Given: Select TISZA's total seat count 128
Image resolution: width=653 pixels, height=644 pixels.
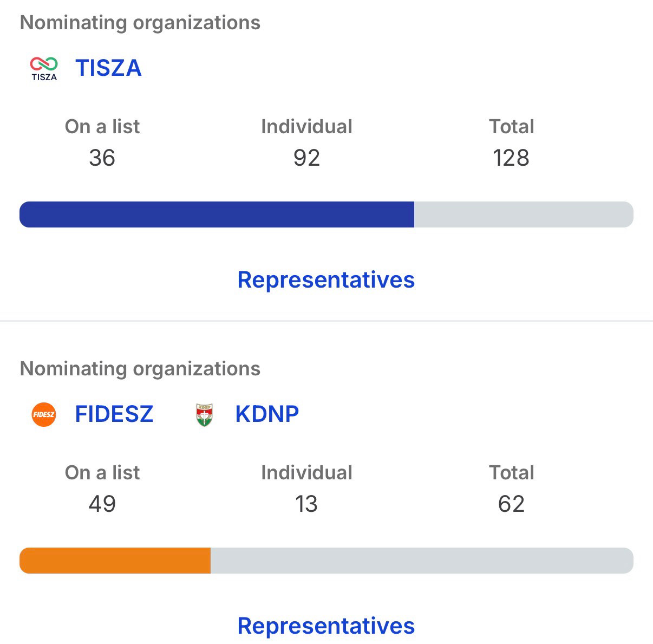Looking at the screenshot, I should coord(511,158).
